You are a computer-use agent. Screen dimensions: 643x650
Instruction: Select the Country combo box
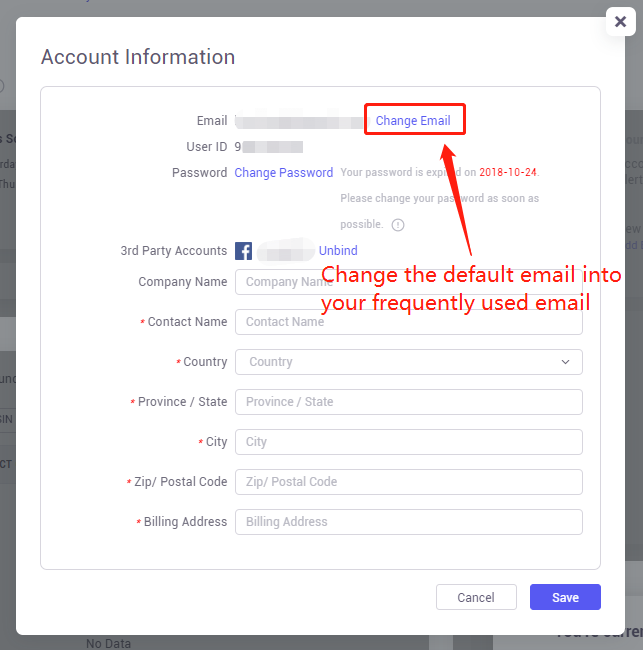click(408, 362)
